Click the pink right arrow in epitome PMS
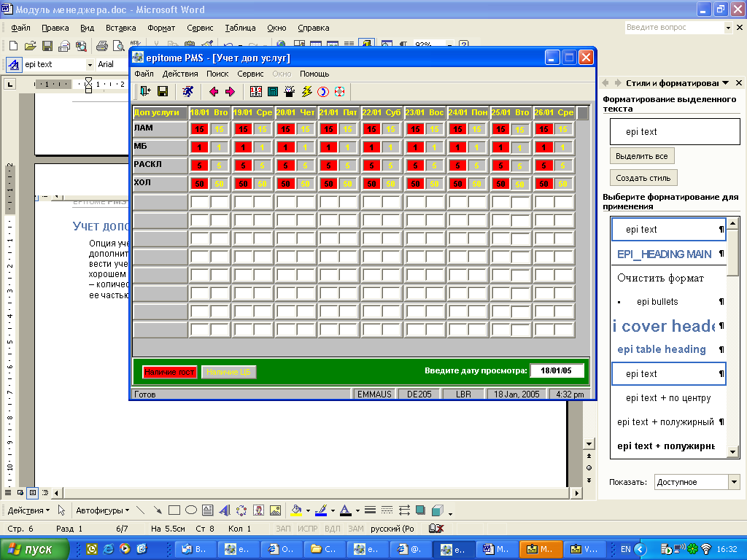Screen dimensions: 747x560 coord(230,91)
